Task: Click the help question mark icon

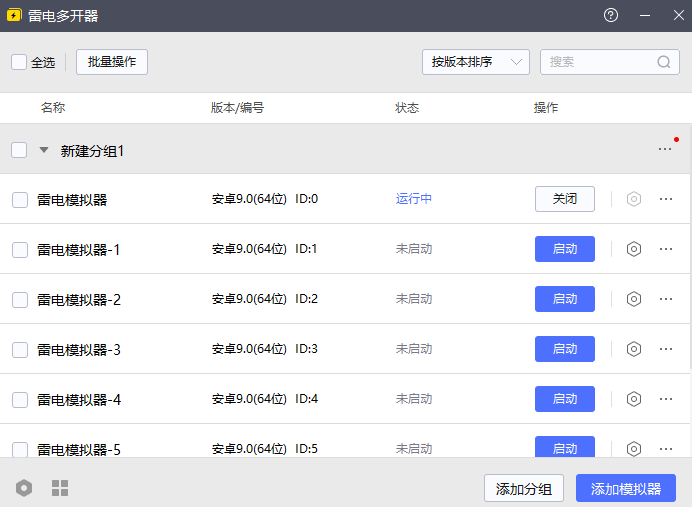Action: [x=611, y=16]
